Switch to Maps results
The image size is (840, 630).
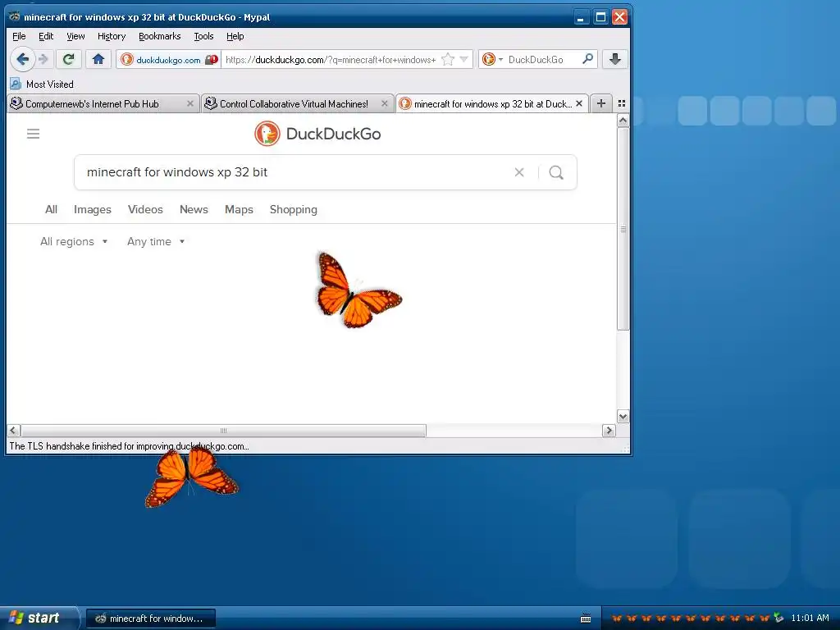pyautogui.click(x=239, y=209)
